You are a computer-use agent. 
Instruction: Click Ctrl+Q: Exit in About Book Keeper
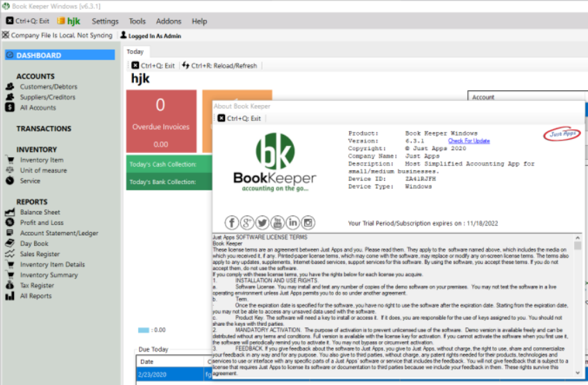pyautogui.click(x=240, y=119)
